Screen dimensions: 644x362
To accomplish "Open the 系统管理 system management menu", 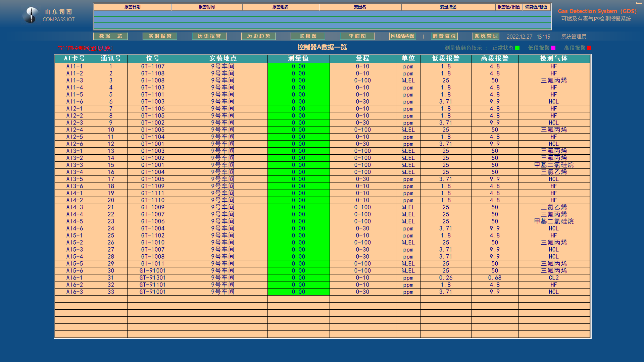I will 486,36.
